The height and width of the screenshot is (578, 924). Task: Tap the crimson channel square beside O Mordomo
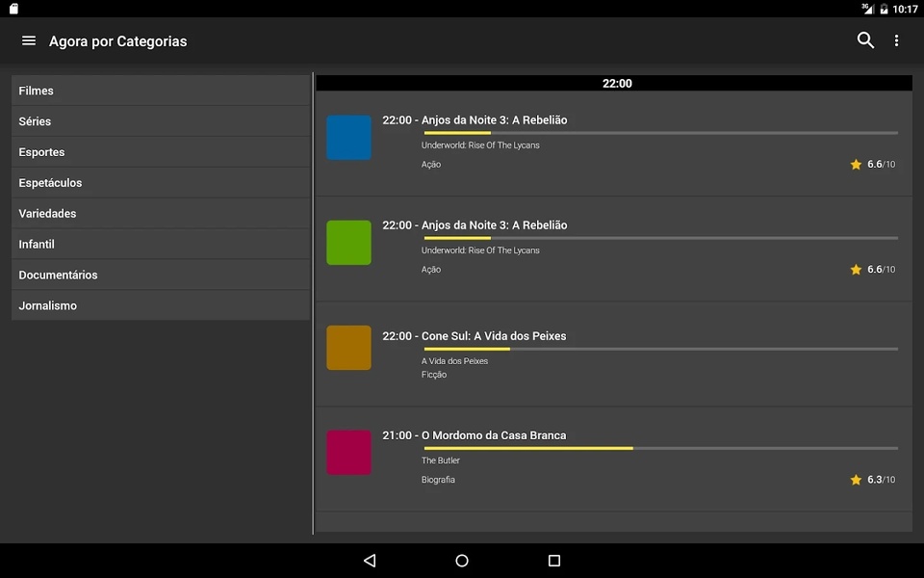pos(348,453)
